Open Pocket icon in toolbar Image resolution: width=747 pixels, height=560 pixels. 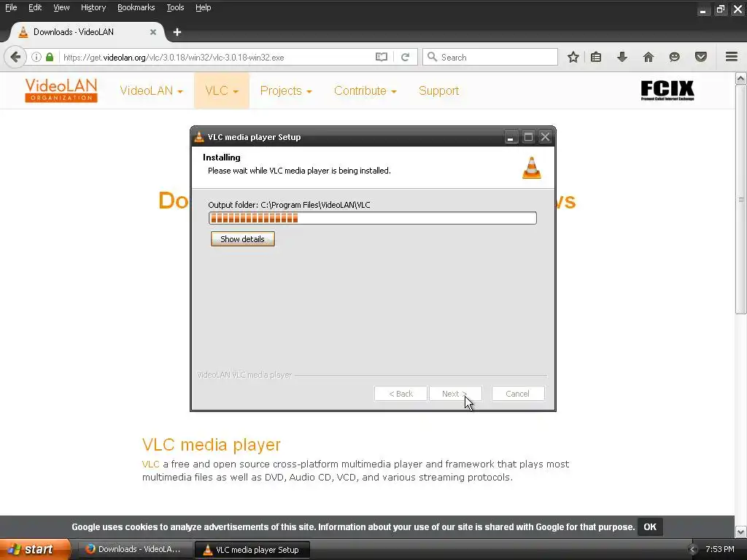click(700, 57)
